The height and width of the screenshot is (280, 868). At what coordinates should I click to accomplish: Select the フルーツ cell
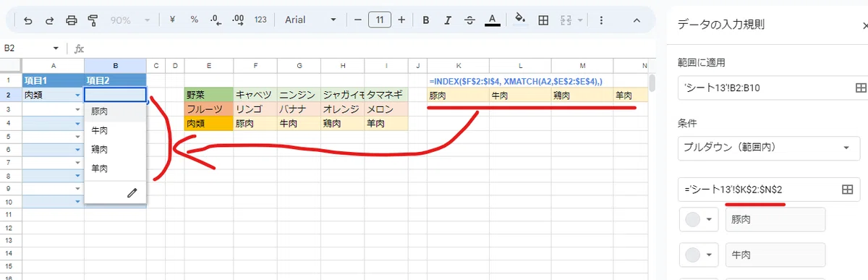(208, 109)
